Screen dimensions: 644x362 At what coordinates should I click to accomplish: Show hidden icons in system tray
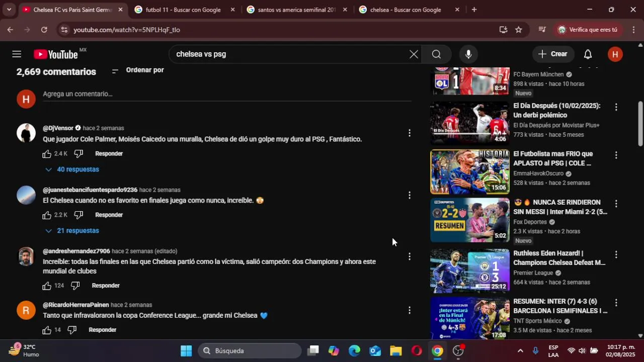[520, 351]
